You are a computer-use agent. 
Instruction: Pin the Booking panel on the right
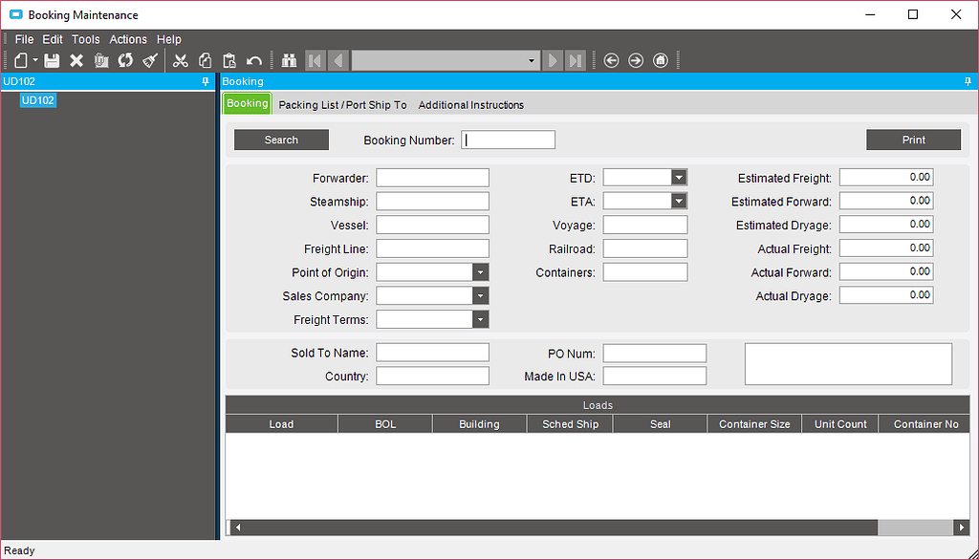click(967, 81)
